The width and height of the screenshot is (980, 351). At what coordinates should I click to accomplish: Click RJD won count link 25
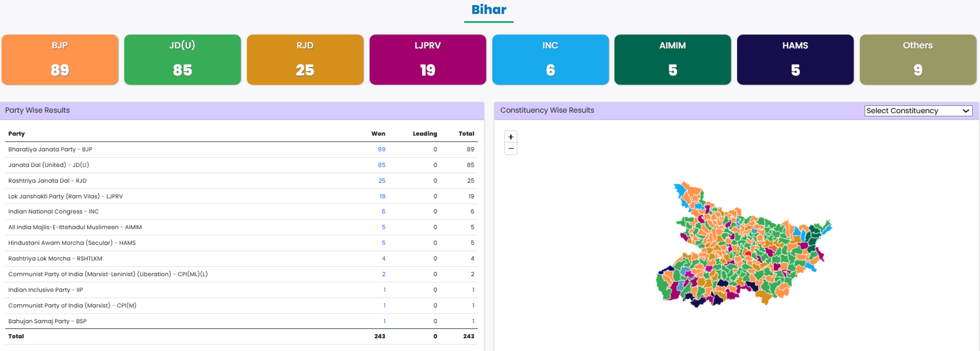click(x=381, y=181)
